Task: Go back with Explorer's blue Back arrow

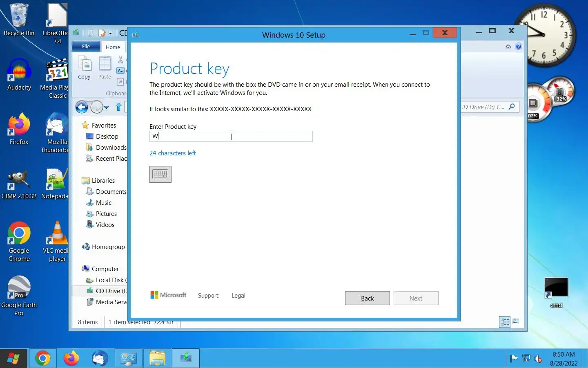Action: [x=82, y=107]
